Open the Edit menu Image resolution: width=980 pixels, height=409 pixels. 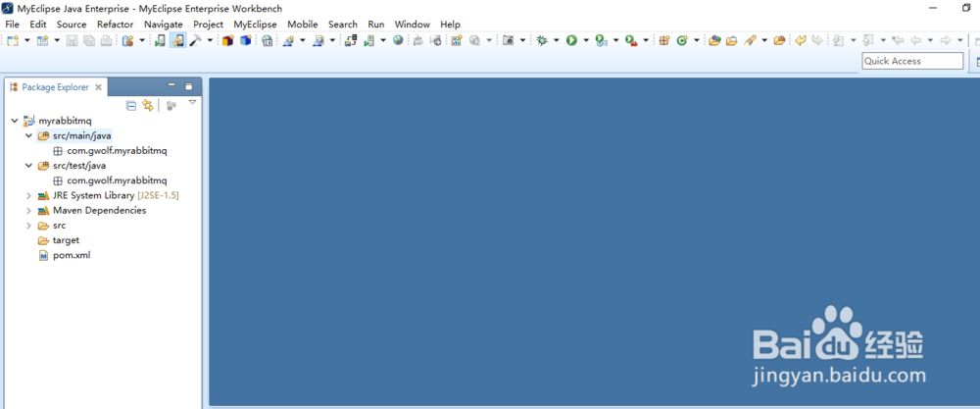(x=38, y=25)
